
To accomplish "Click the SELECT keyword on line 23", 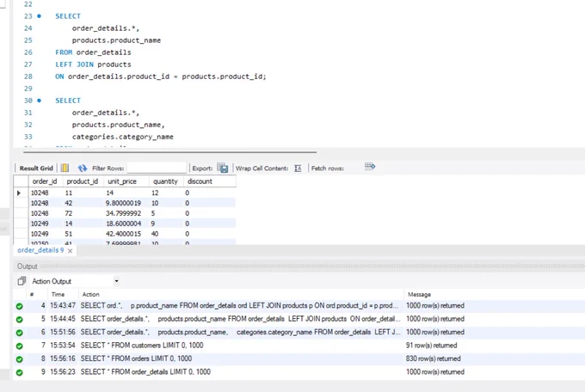I will click(x=68, y=16).
